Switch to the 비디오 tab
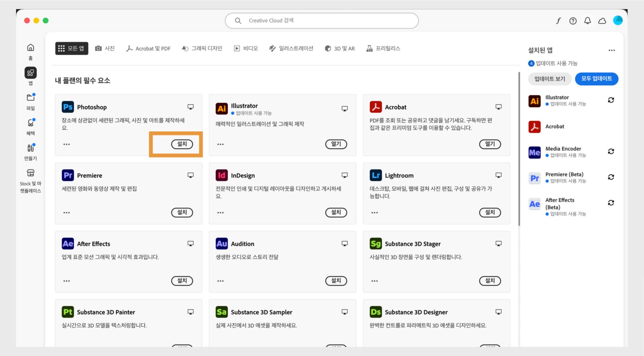The image size is (644, 356). pos(246,49)
